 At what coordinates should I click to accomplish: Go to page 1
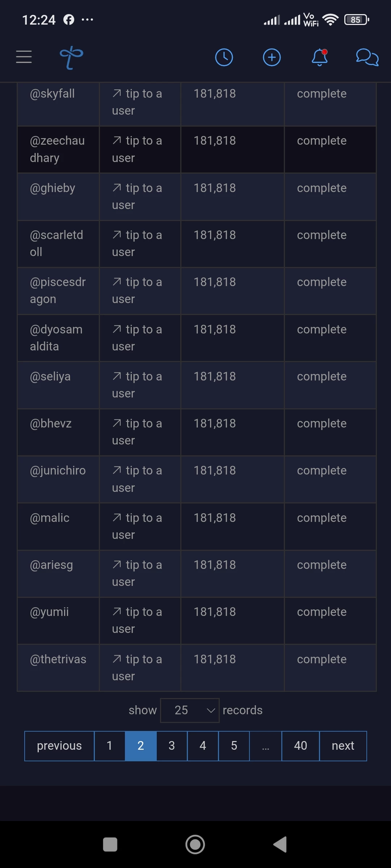point(110,746)
